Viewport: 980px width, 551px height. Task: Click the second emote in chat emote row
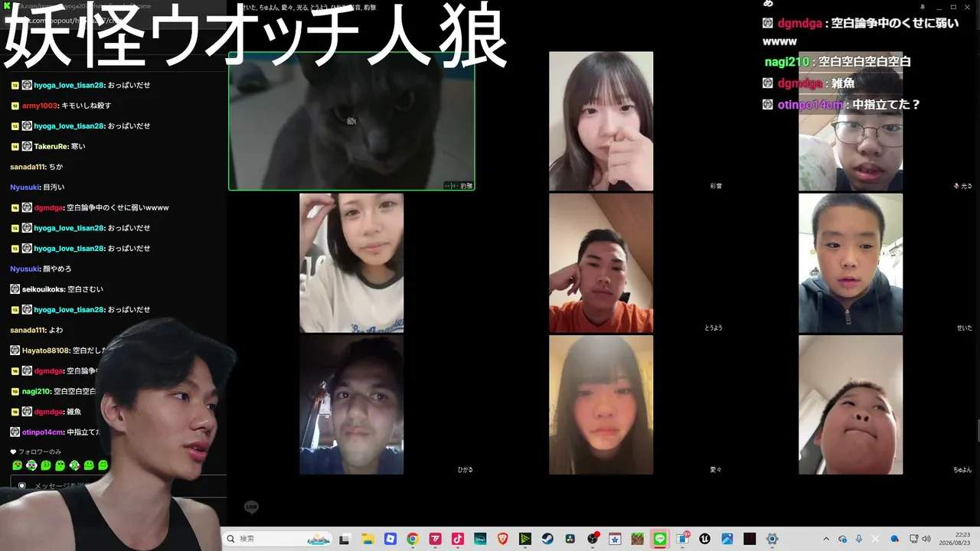[31, 465]
